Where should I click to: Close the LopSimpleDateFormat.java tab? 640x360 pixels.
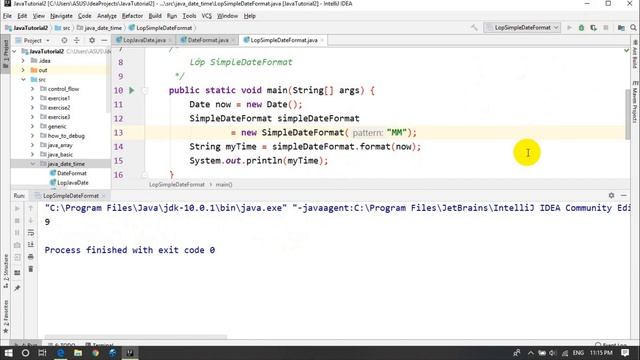coord(322,40)
